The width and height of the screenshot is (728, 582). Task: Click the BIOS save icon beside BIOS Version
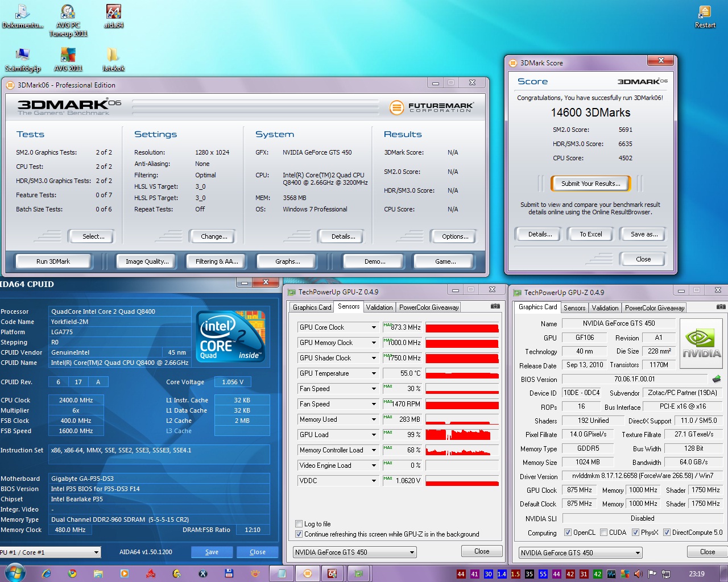click(717, 379)
